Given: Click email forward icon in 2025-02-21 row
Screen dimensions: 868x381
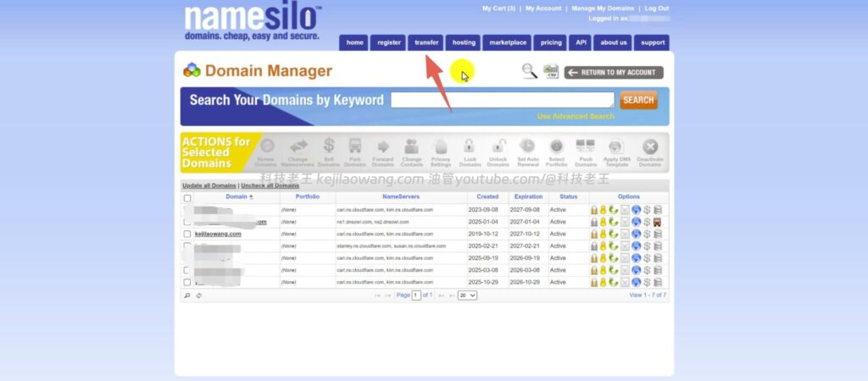Looking at the screenshot, I should tap(625, 246).
